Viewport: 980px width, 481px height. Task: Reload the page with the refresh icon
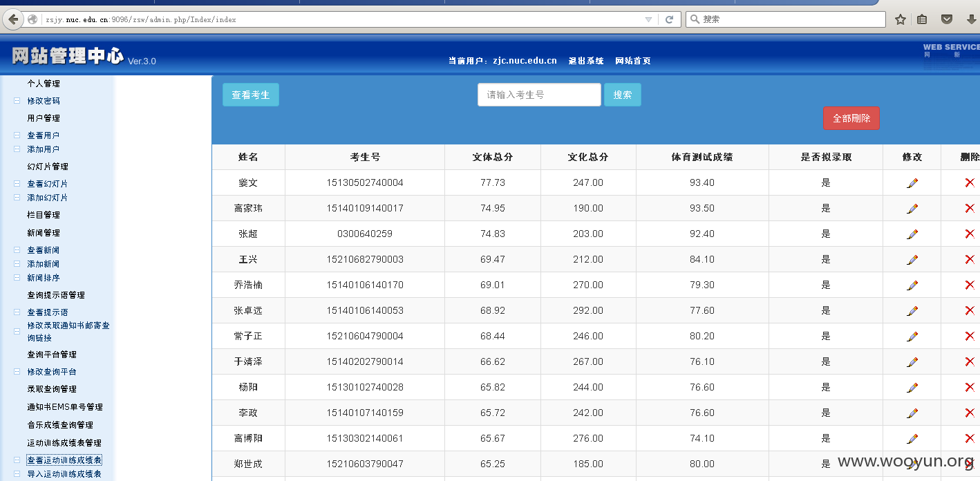click(x=669, y=19)
